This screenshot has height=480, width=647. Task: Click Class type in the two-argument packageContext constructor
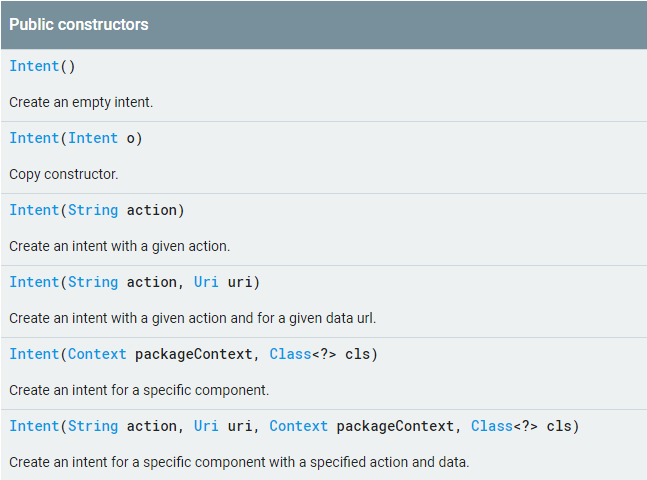[x=290, y=354]
